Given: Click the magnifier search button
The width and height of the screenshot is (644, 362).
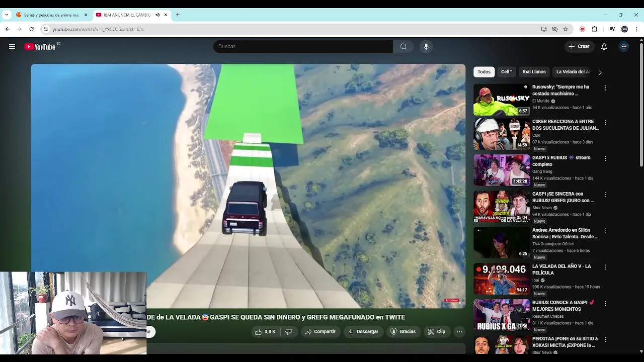Looking at the screenshot, I should (x=404, y=46).
